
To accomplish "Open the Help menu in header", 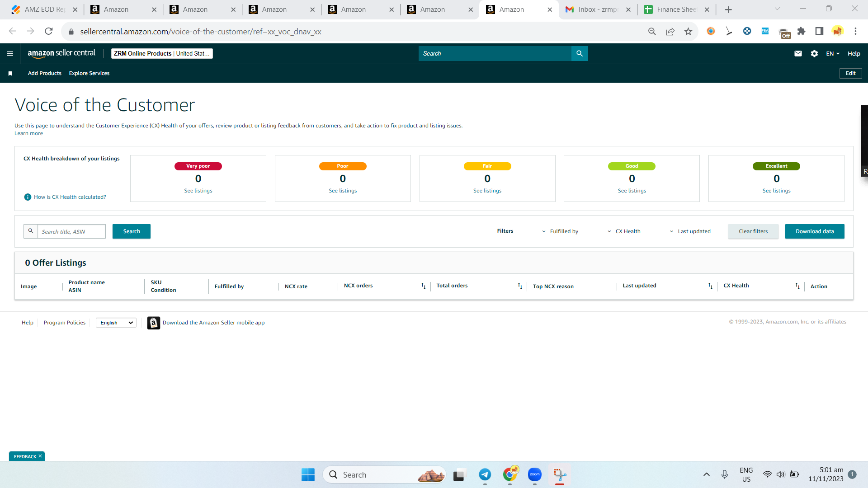I will (x=854, y=53).
